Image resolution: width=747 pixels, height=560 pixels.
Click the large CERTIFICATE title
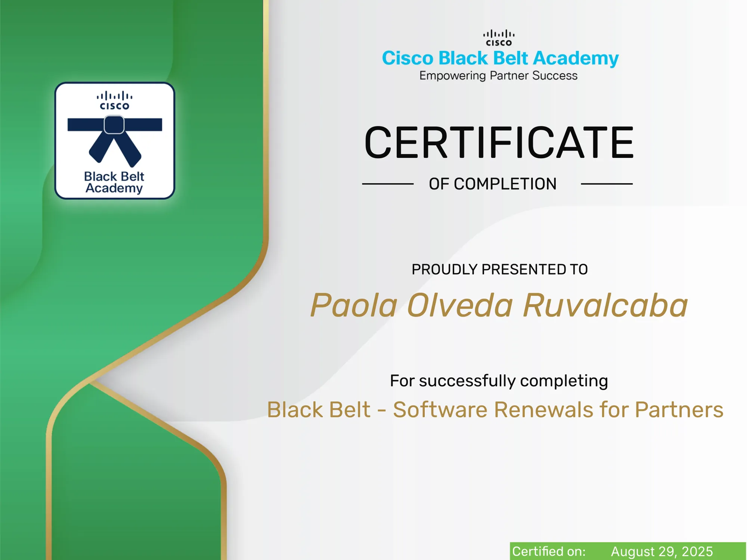click(x=499, y=142)
